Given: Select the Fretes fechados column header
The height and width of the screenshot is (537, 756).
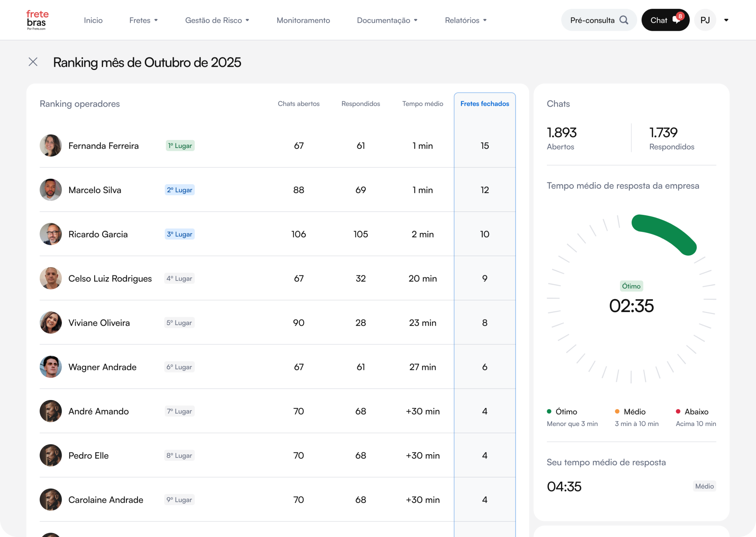Looking at the screenshot, I should 485,104.
